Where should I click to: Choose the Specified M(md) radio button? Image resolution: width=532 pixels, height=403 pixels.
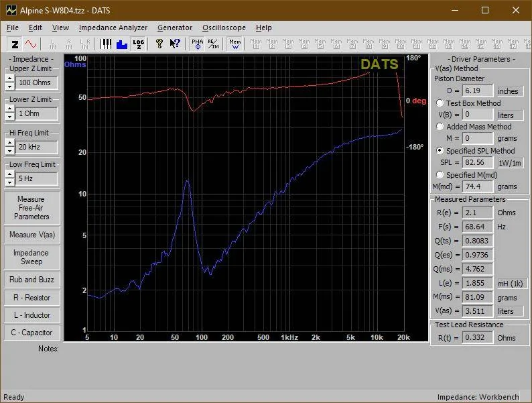coord(440,174)
